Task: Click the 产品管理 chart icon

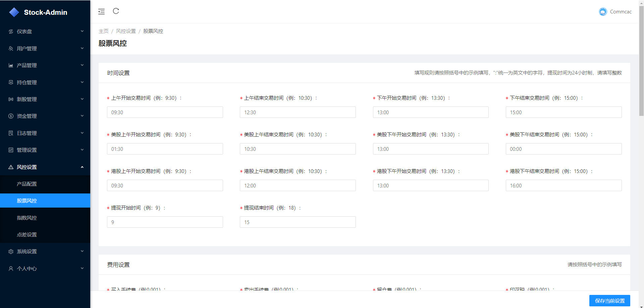Action: [11, 65]
